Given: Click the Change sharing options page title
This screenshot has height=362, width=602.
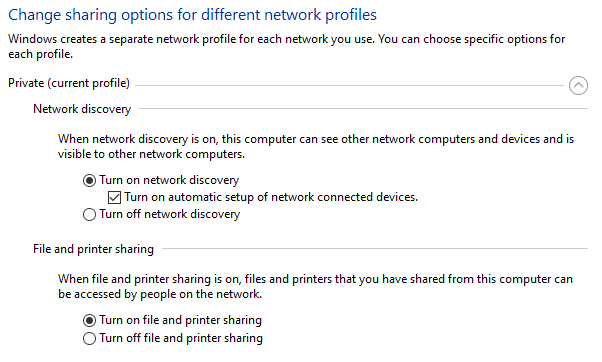Looking at the screenshot, I should click(x=192, y=15).
